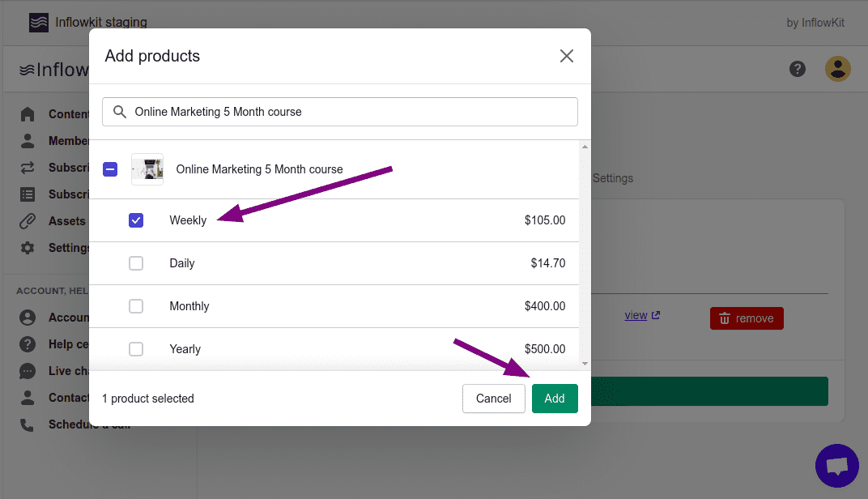Open the live chat bubble widget

click(836, 466)
